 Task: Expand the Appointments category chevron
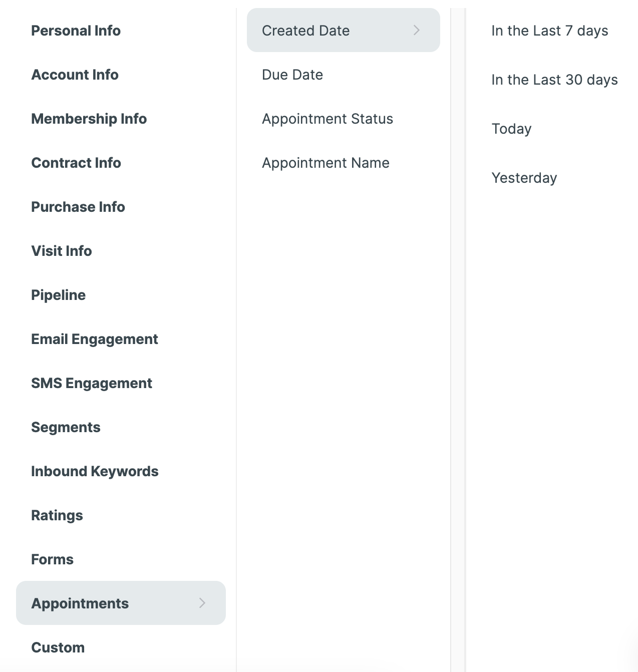coord(202,603)
